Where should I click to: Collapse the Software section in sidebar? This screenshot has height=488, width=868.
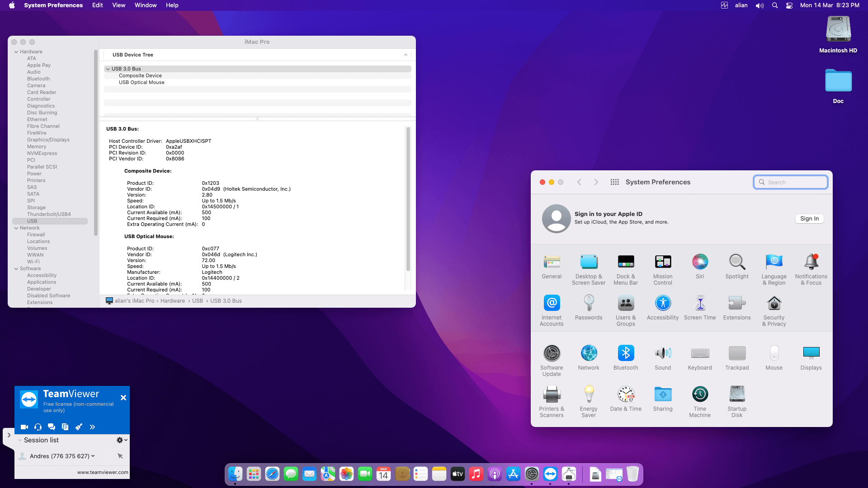point(16,269)
